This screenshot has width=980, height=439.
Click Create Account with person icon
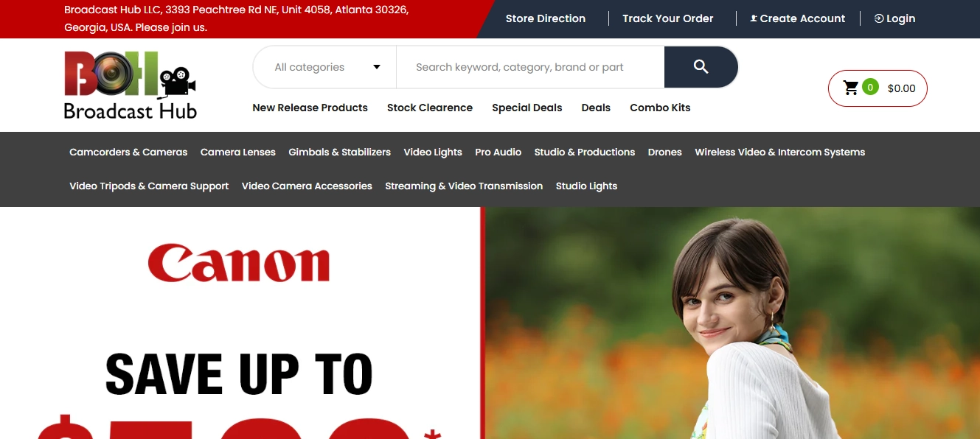point(797,18)
